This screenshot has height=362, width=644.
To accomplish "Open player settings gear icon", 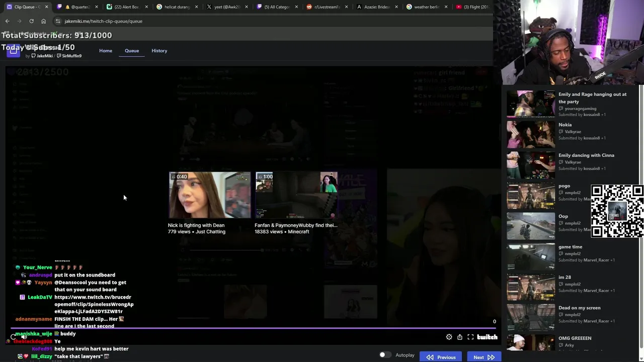I will [x=449, y=337].
